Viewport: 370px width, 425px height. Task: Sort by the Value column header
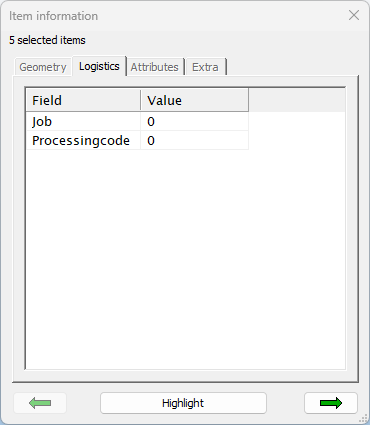point(195,100)
